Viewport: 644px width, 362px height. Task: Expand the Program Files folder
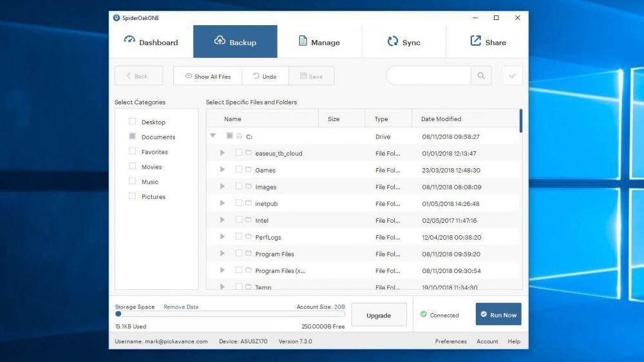(222, 253)
